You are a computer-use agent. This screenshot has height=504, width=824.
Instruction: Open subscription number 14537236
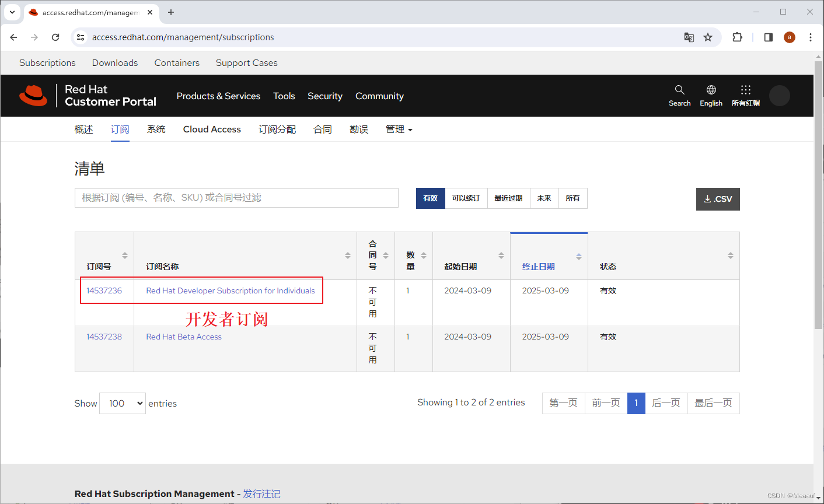click(x=104, y=290)
